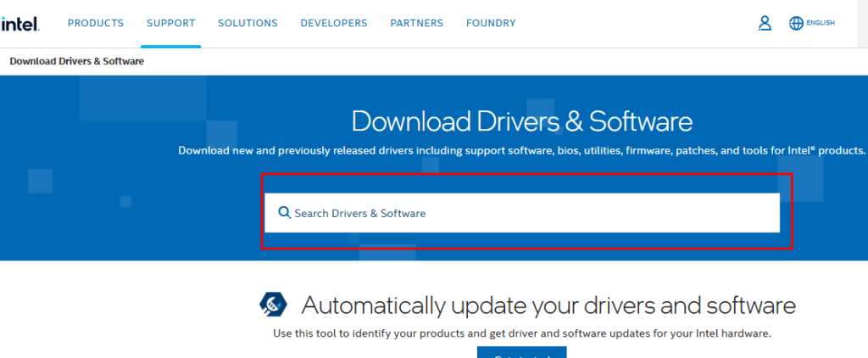Open the Partners navigation menu
This screenshot has width=868, height=358.
tap(416, 23)
